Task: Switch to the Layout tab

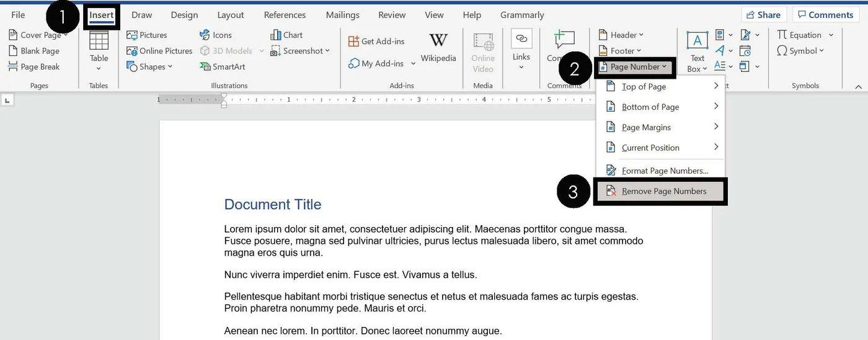Action: (231, 15)
